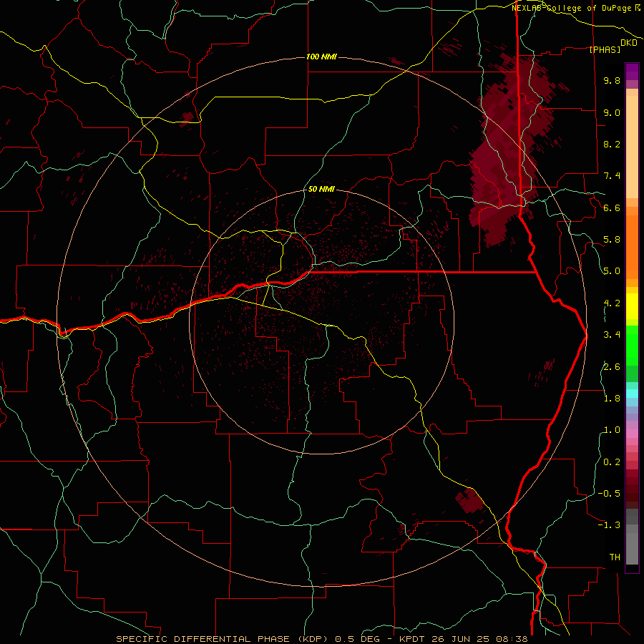Click the 5.8 value on the color scale

point(612,240)
